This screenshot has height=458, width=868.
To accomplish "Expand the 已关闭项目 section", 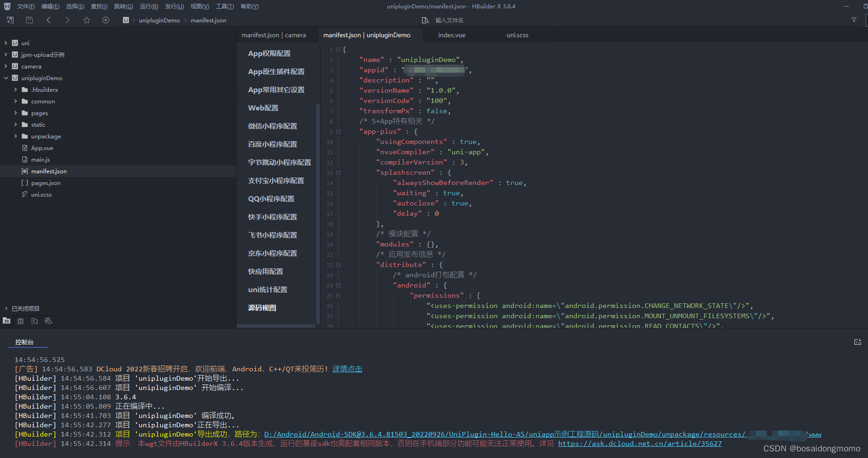I will pos(6,308).
